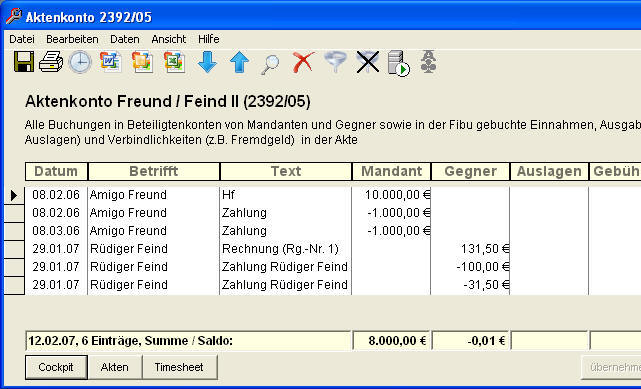641x389 pixels.
Task: Click the blue up arrow icon
Action: tap(239, 63)
